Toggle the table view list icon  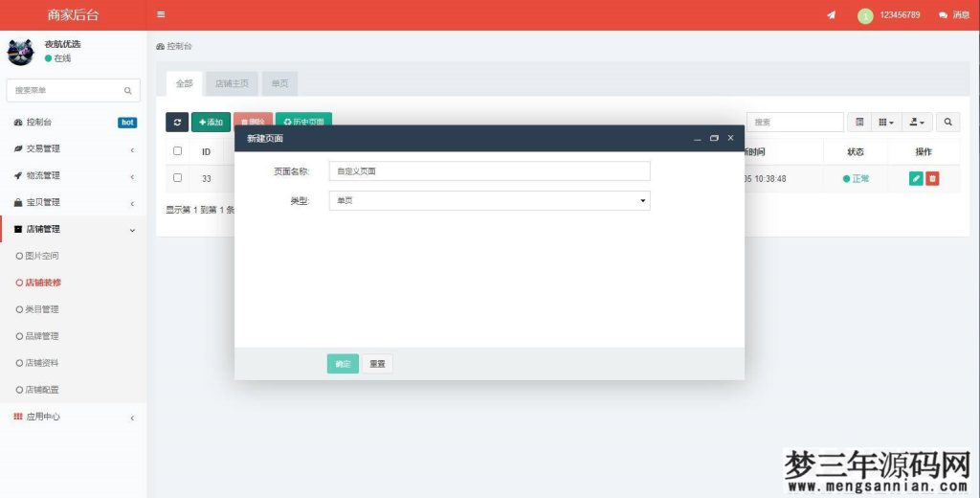pos(859,123)
